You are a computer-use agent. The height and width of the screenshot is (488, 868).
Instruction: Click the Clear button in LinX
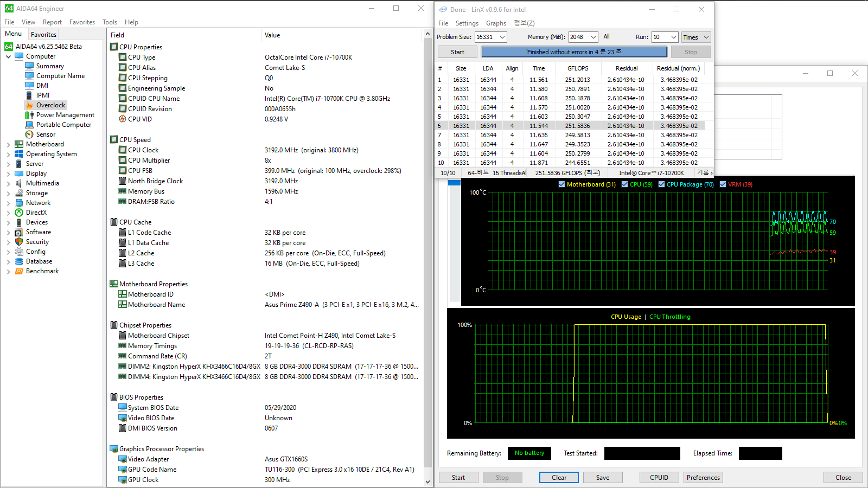point(559,477)
